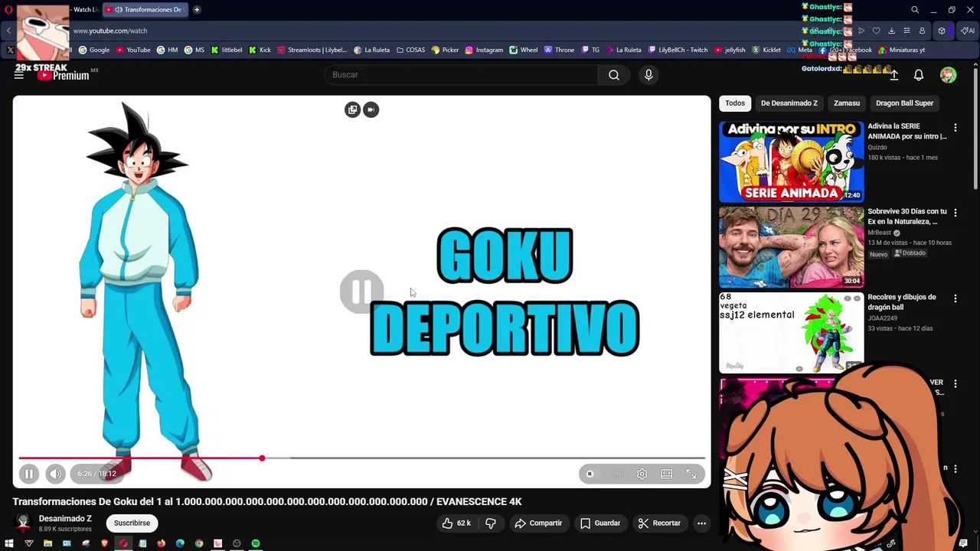Click Sobrevive 30 Días con tu Ex title

[907, 217]
